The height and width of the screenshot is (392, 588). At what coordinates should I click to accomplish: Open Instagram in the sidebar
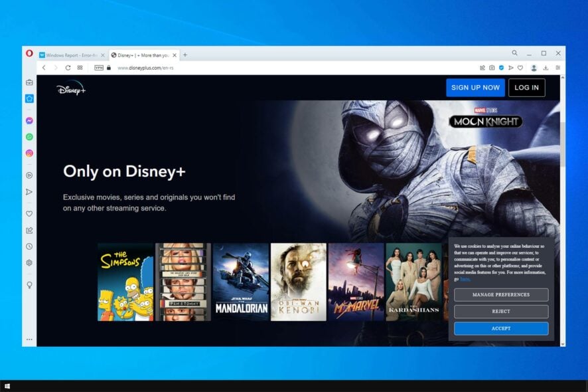(x=29, y=153)
